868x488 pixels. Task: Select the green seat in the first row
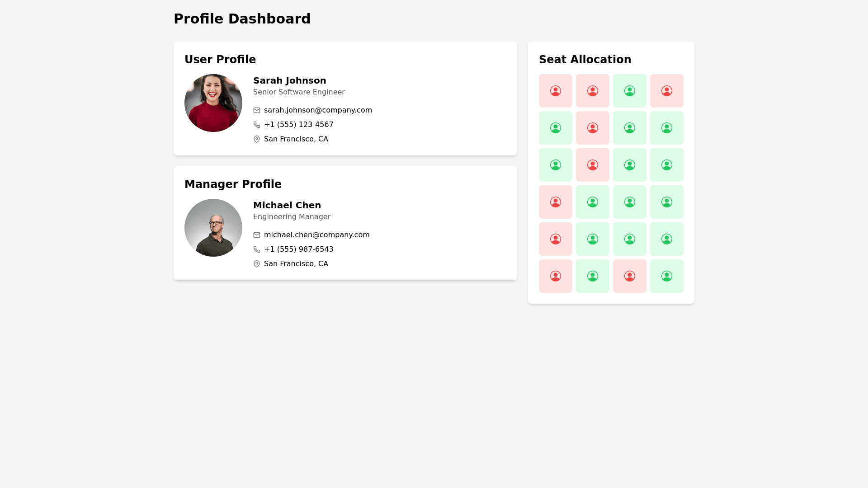point(630,91)
